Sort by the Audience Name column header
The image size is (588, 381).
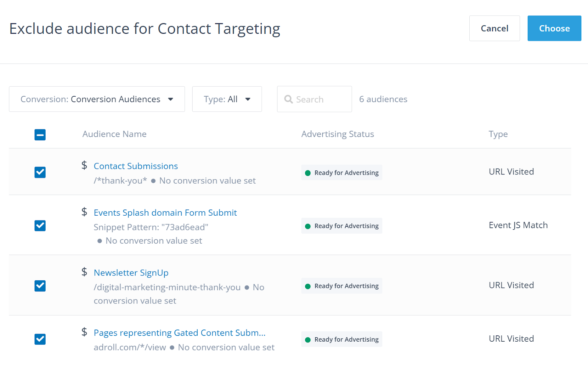(x=114, y=134)
